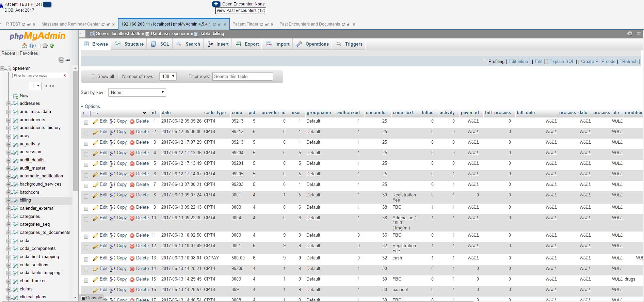The width and height of the screenshot is (644, 302).
Task: Reload navigation panel green icon
Action: [x=52, y=46]
